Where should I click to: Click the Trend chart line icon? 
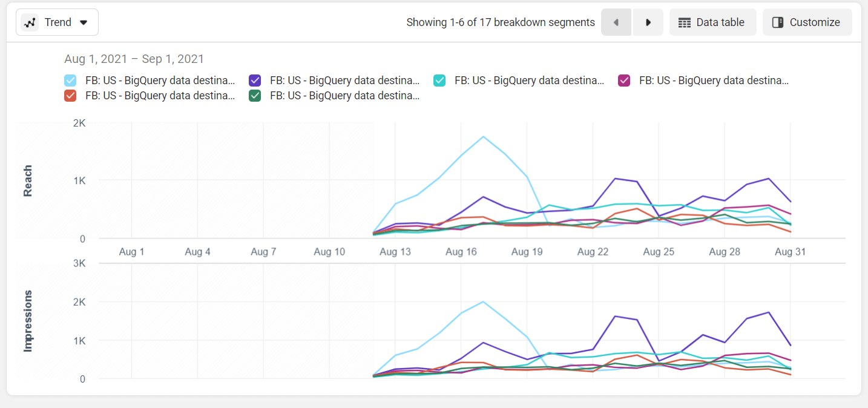click(x=30, y=22)
